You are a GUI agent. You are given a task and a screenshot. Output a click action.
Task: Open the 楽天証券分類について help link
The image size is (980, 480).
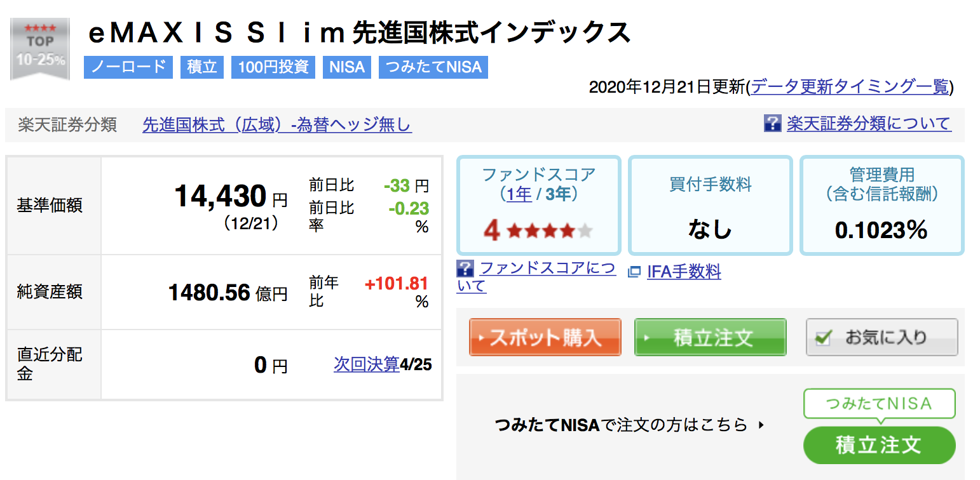pos(869,123)
